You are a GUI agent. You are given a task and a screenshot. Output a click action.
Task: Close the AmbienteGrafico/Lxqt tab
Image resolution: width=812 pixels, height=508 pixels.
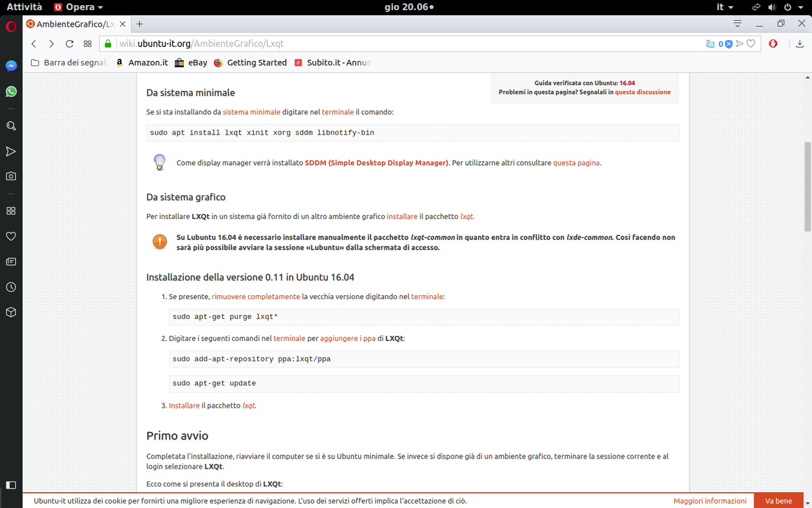pos(122,24)
